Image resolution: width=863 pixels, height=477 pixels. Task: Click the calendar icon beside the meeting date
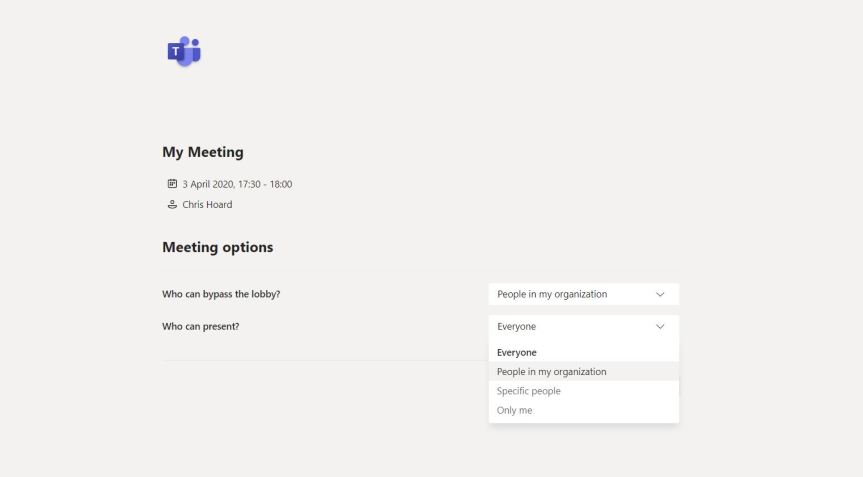click(x=171, y=184)
